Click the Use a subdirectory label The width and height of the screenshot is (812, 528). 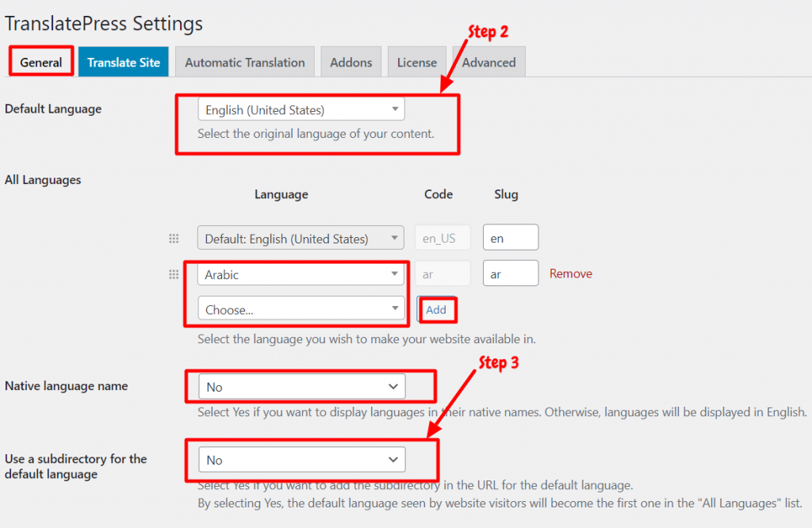coord(75,466)
